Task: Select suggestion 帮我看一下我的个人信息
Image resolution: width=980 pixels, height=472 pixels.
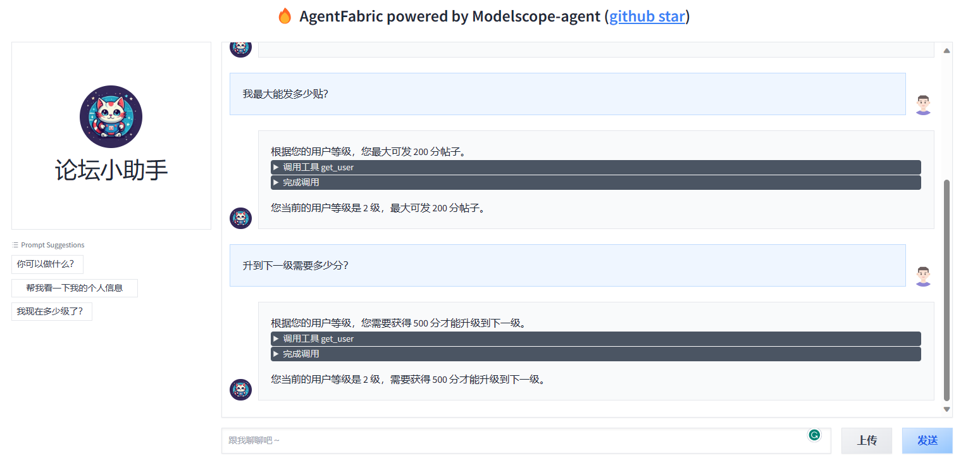Action: tap(75, 288)
